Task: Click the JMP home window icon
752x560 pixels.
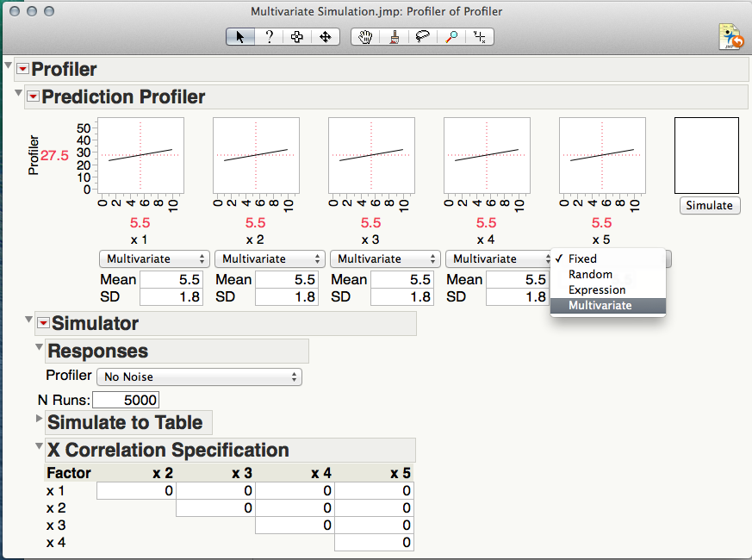Action: point(731,37)
